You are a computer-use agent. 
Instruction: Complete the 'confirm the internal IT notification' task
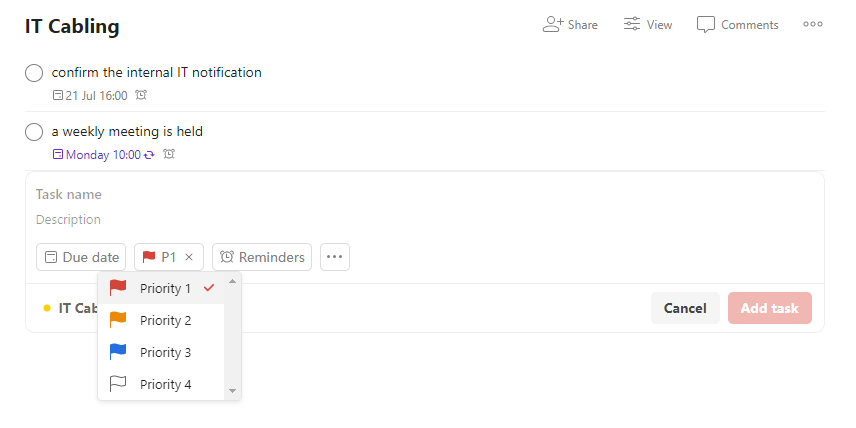34,73
